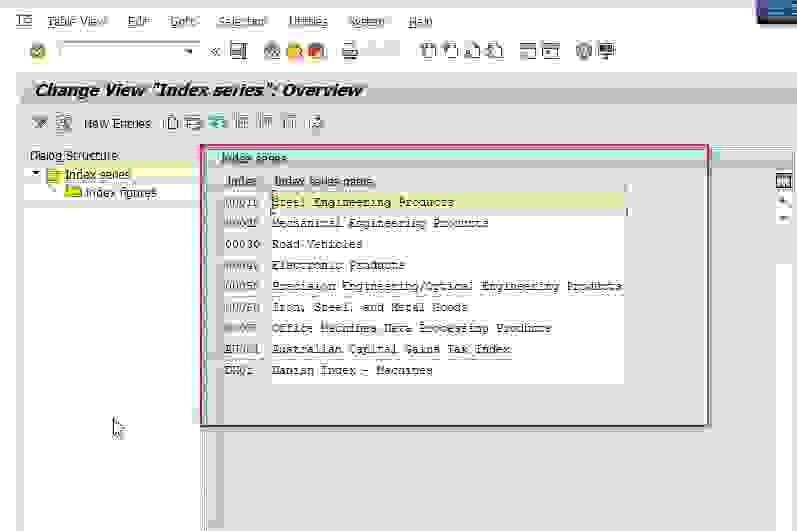Viewport: 797px width, 531px height.
Task: Click the green Undo Change icon
Action: coord(217,122)
